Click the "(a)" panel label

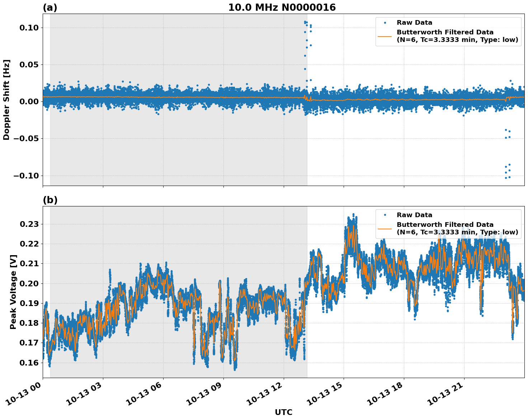pos(50,8)
